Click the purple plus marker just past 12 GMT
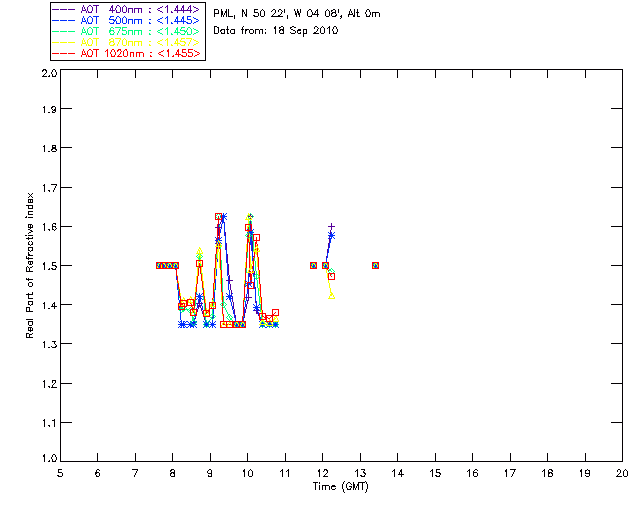This screenshot has height=512, width=640. click(x=331, y=227)
